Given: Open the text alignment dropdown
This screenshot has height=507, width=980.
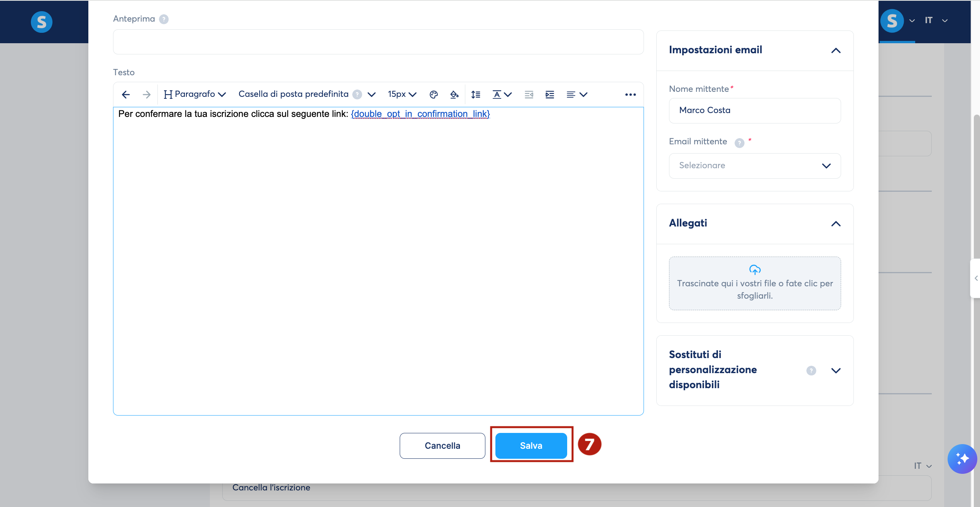Looking at the screenshot, I should point(577,95).
